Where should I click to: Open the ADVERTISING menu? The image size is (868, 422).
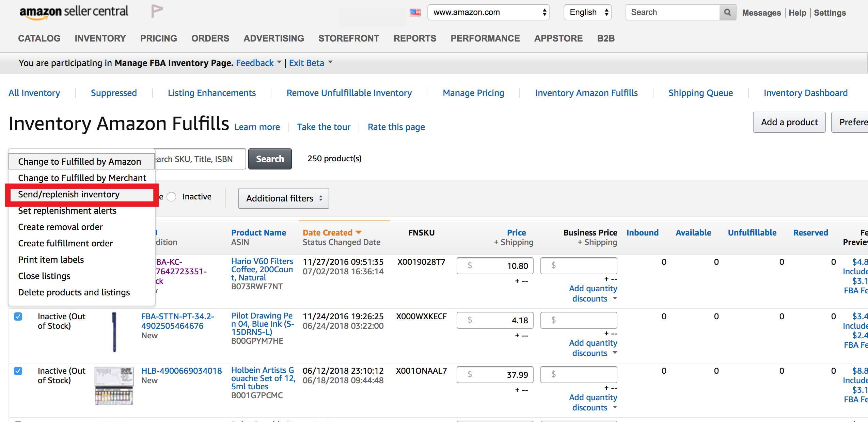pyautogui.click(x=273, y=38)
